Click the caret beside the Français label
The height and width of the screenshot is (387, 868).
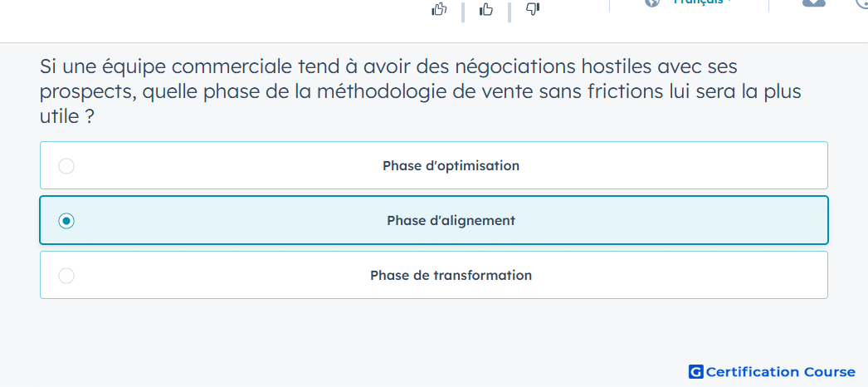[729, 2]
